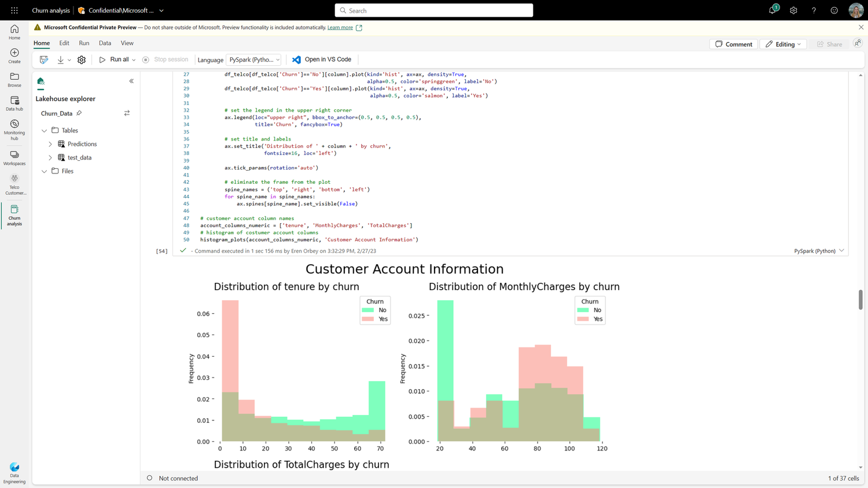Click the save notebook icon
868x488 pixels.
click(44, 60)
